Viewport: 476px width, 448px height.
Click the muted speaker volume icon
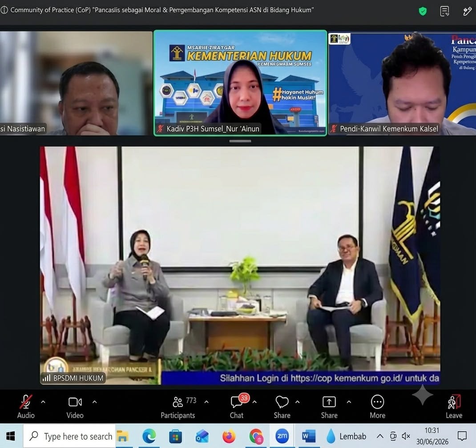click(406, 436)
